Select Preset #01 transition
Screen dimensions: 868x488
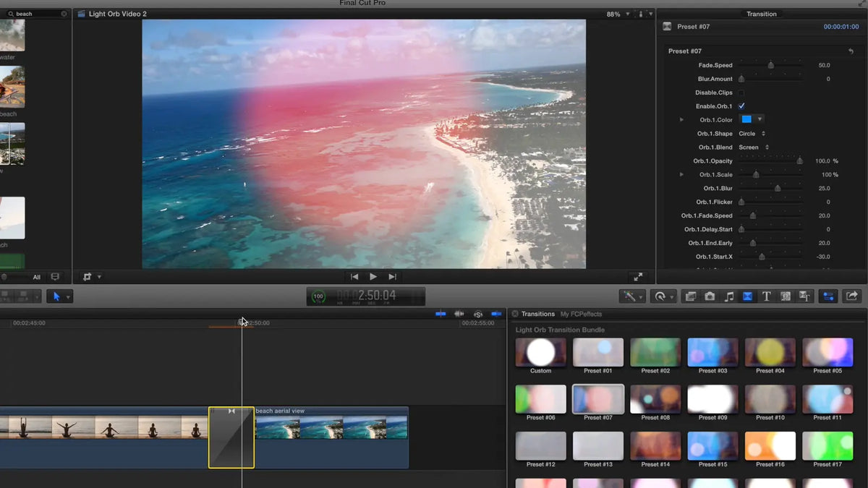pyautogui.click(x=598, y=352)
